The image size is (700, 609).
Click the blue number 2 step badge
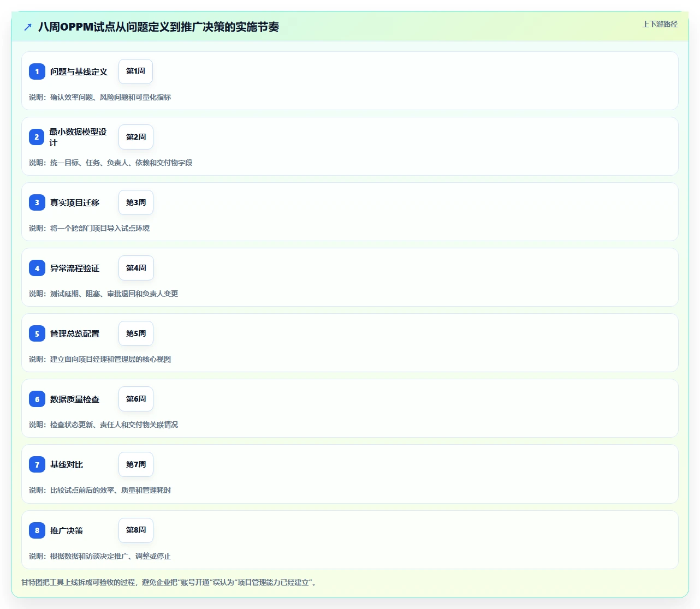(37, 137)
